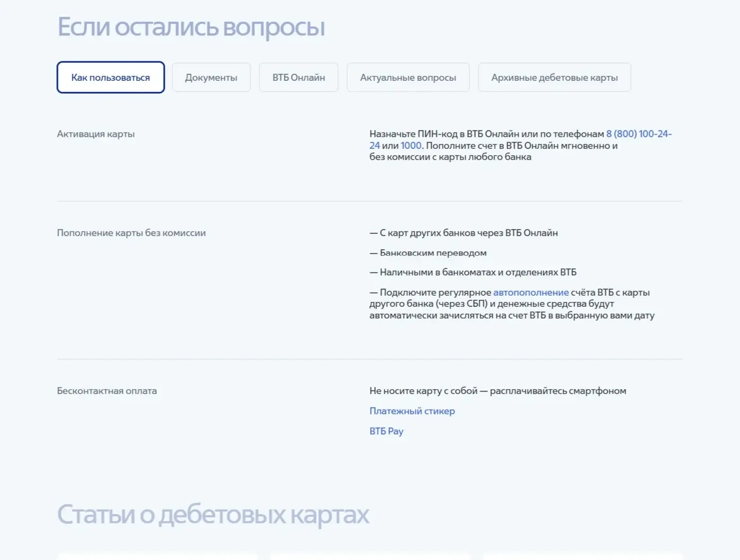Call the 8 (800) 100-24-24 phone link
This screenshot has height=560, width=740.
click(x=639, y=134)
